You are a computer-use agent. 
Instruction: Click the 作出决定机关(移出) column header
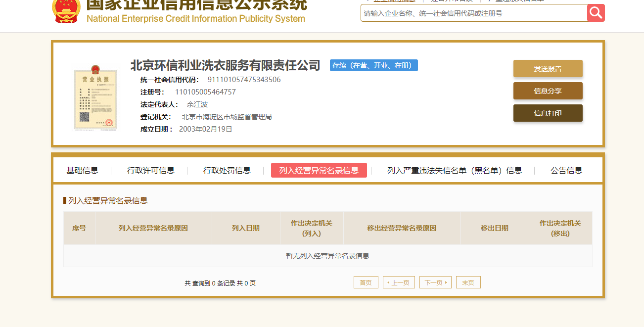[560, 228]
